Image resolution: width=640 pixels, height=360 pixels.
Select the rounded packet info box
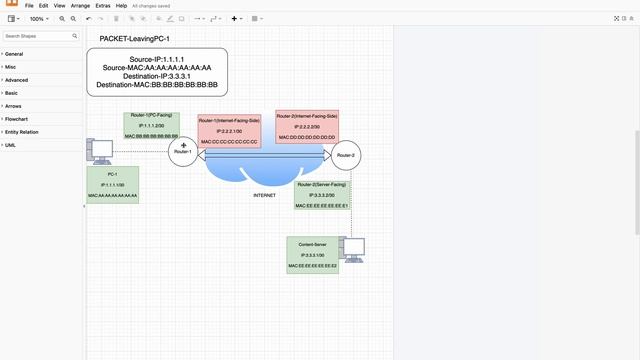click(x=157, y=72)
